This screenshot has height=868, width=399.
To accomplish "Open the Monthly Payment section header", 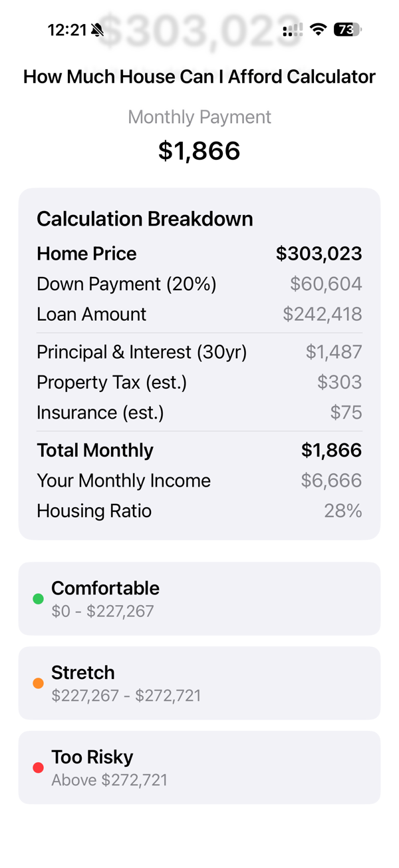I will (x=199, y=116).
